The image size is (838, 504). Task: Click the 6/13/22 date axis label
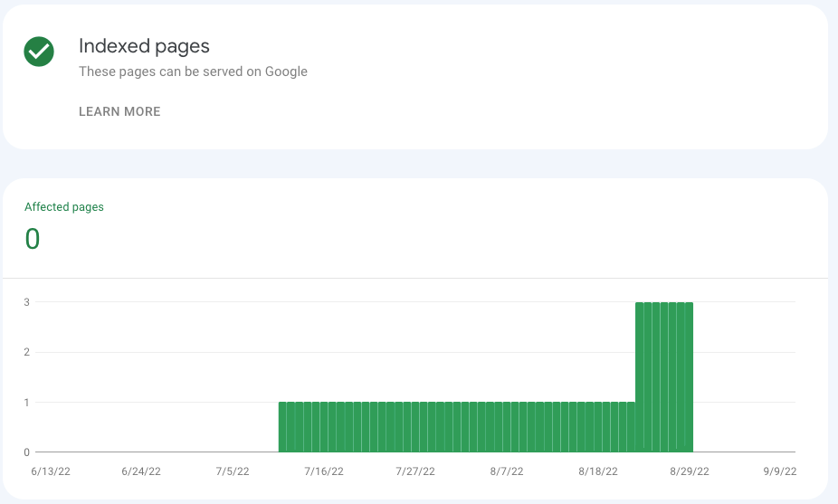[x=51, y=471]
